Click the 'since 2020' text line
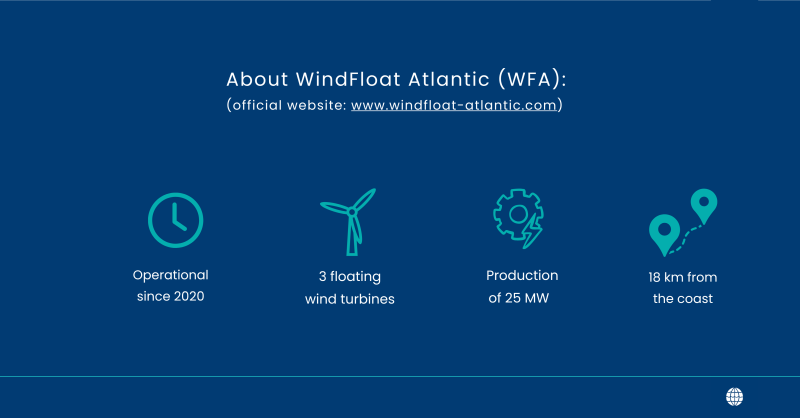This screenshot has height=418, width=800. point(170,297)
